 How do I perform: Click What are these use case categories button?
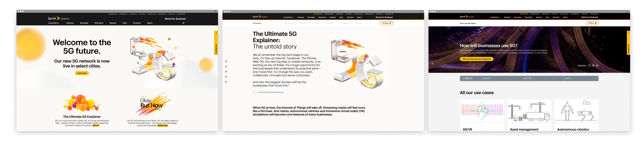tap(476, 59)
